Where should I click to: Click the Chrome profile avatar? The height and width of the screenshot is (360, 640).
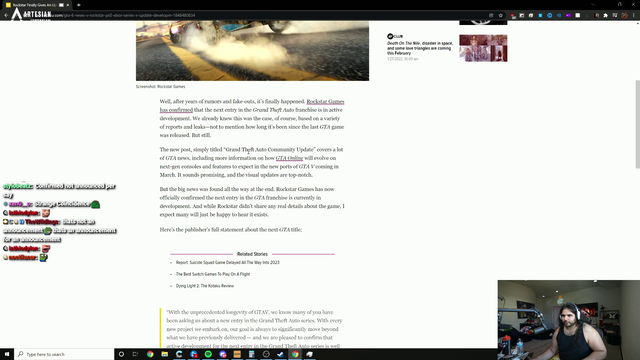(x=624, y=16)
